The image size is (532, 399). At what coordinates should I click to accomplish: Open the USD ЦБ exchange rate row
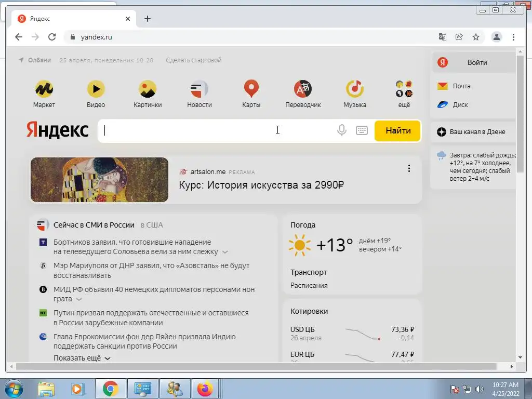point(352,334)
